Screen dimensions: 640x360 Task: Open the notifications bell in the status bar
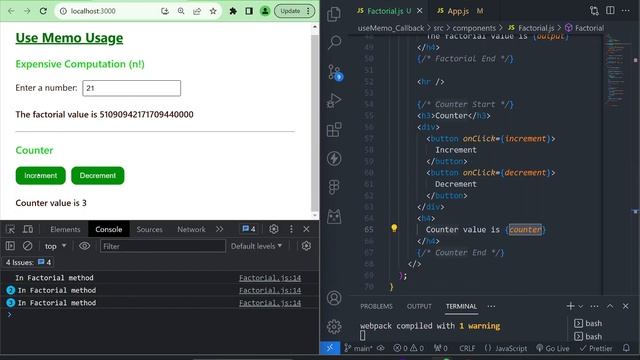click(x=626, y=348)
